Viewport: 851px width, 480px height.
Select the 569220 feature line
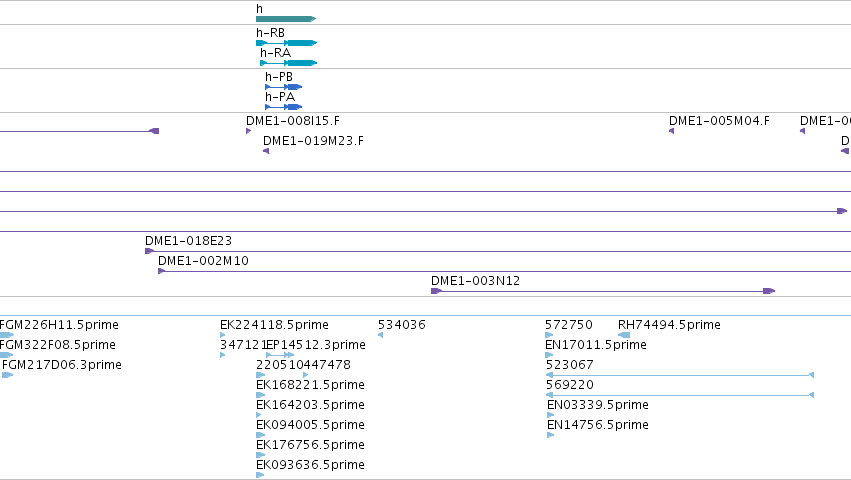(x=680, y=395)
